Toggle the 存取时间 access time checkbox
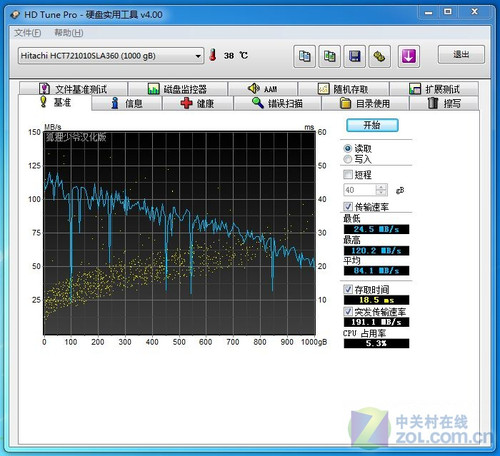The height and width of the screenshot is (456, 500). (x=348, y=289)
